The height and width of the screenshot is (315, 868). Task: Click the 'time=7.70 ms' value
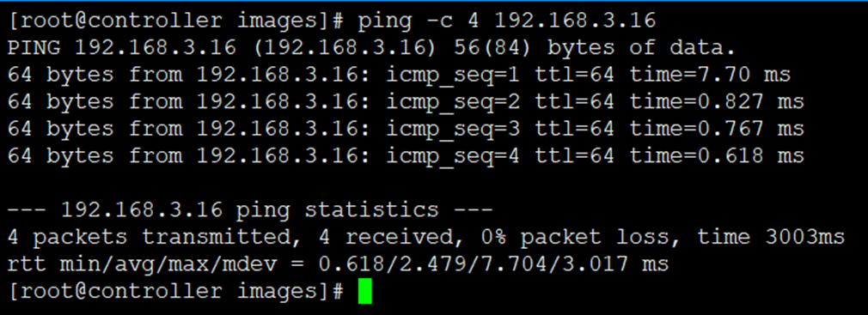710,76
